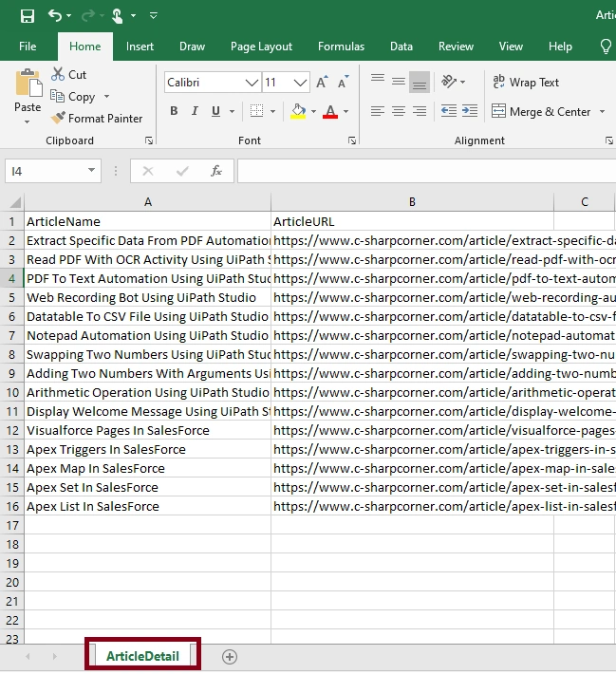Click Format Painter brush
The height and width of the screenshot is (674, 616).
96,119
